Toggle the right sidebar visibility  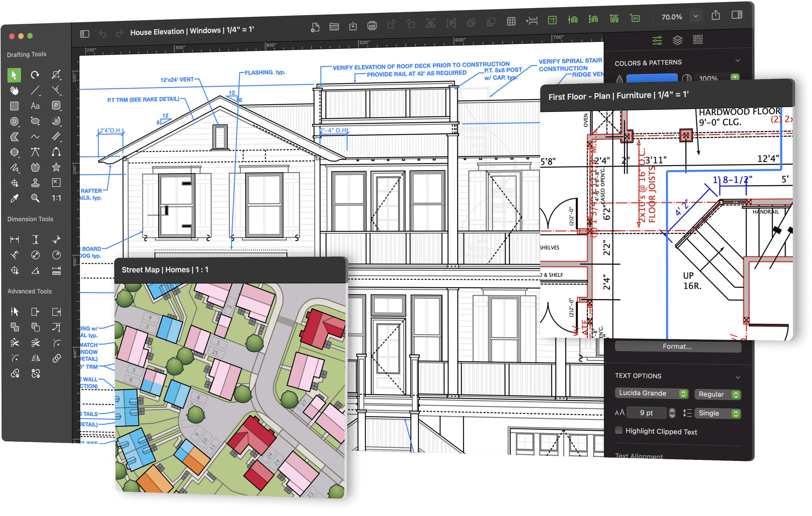point(737,15)
